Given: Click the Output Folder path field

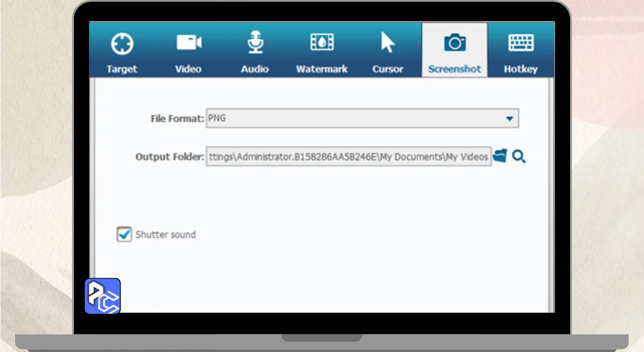Looking at the screenshot, I should 349,157.
